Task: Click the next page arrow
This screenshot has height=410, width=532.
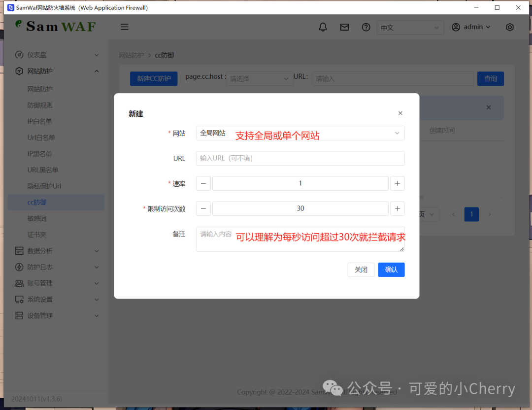Action: click(x=489, y=214)
